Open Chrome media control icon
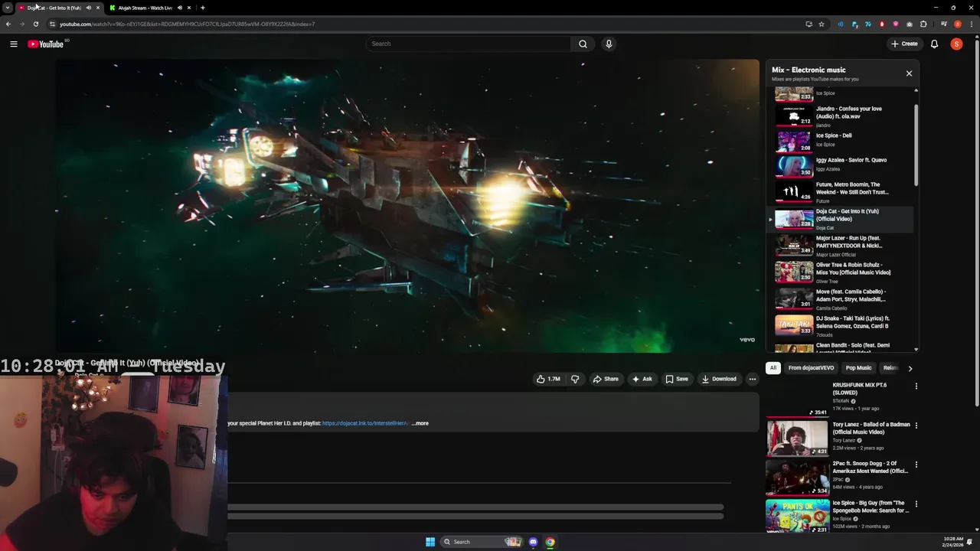The height and width of the screenshot is (551, 980). click(x=944, y=24)
